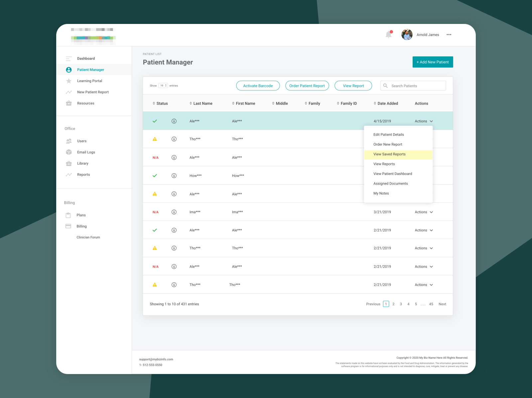532x398 pixels.
Task: Click the Learning Portal star icon
Action: [69, 81]
